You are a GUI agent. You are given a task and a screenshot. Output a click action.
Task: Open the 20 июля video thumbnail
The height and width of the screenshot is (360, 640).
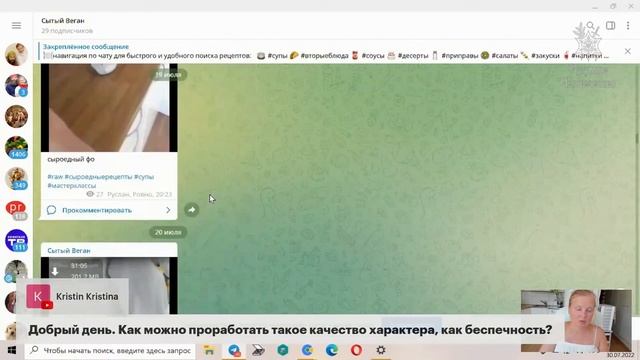pos(109,285)
